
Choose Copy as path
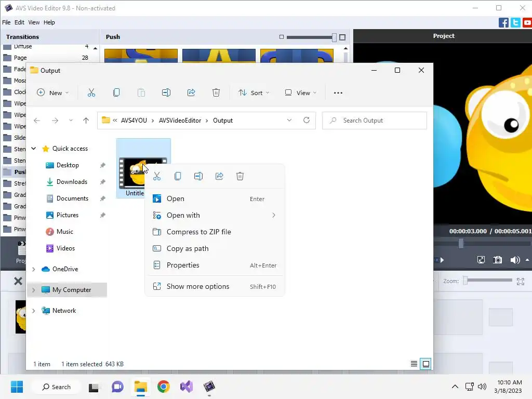pyautogui.click(x=215, y=249)
